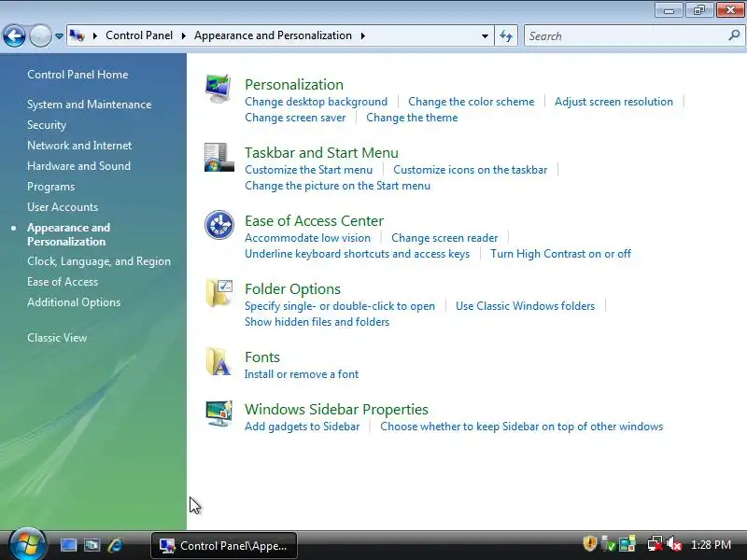Open the Folder Options heading

(292, 288)
